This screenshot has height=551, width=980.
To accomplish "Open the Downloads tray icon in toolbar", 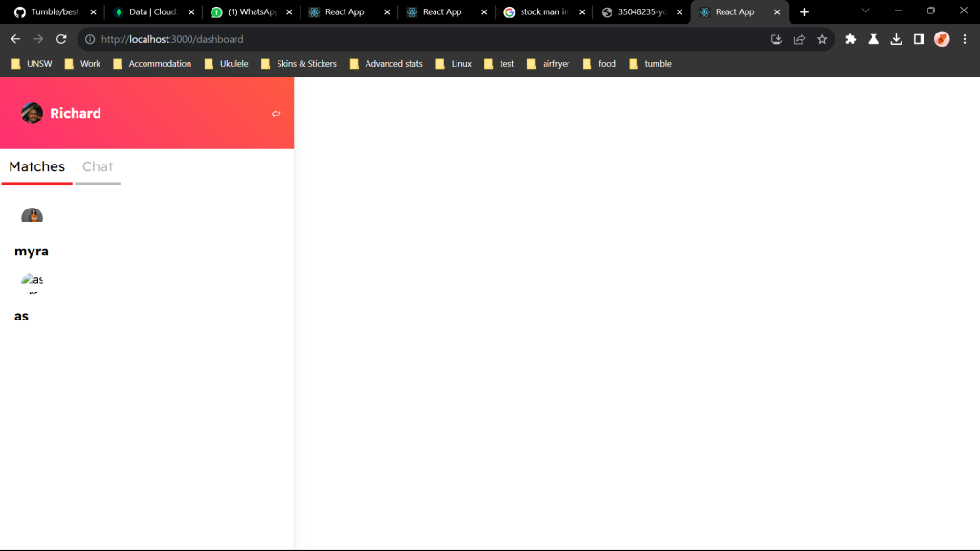I will (896, 39).
